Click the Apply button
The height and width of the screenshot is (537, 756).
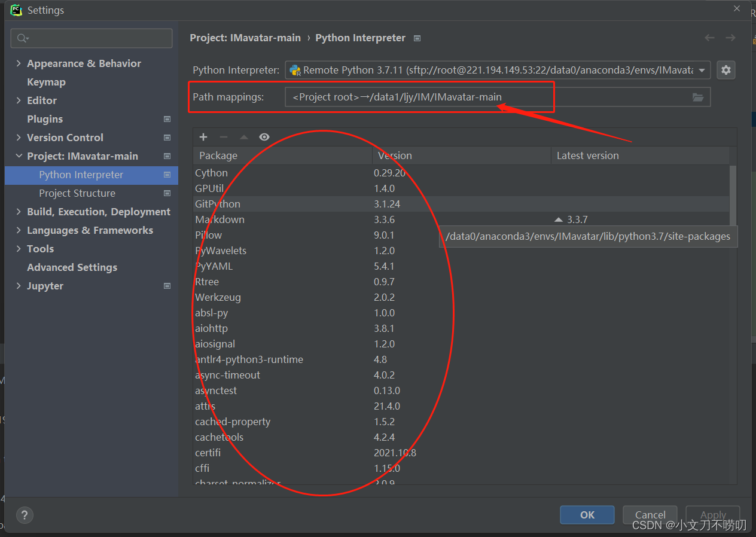click(x=713, y=515)
